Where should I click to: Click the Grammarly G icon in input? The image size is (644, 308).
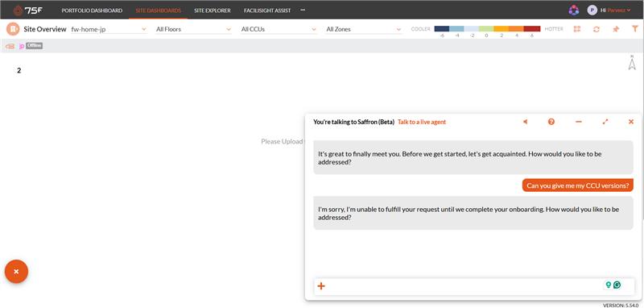click(x=617, y=285)
